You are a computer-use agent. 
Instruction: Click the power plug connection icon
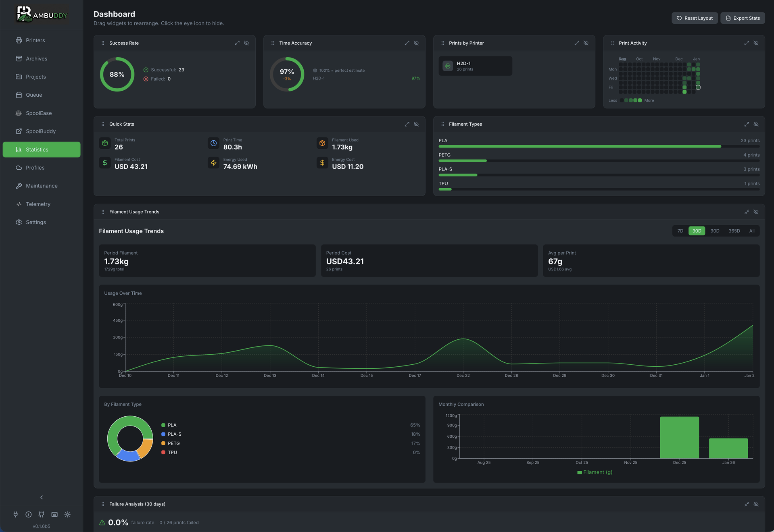[x=16, y=515]
